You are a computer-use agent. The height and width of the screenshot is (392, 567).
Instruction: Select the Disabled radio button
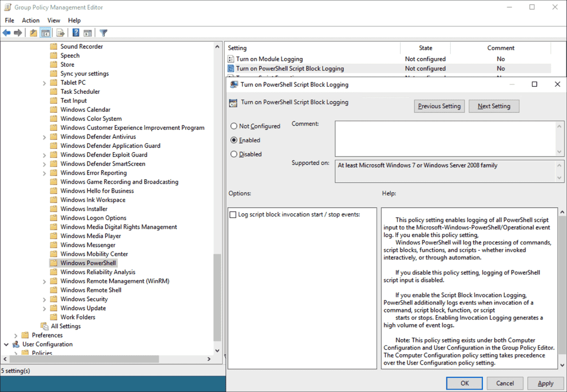[x=233, y=154]
